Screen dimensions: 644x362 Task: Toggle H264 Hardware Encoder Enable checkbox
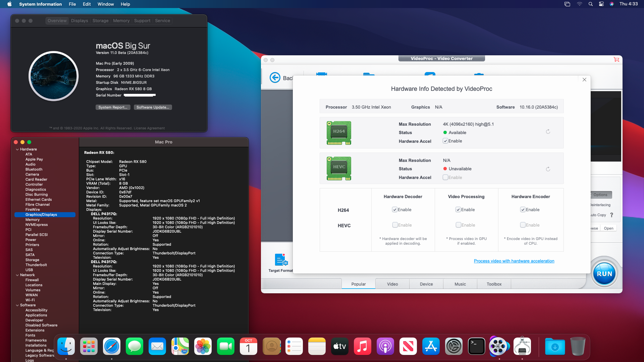coord(523,209)
